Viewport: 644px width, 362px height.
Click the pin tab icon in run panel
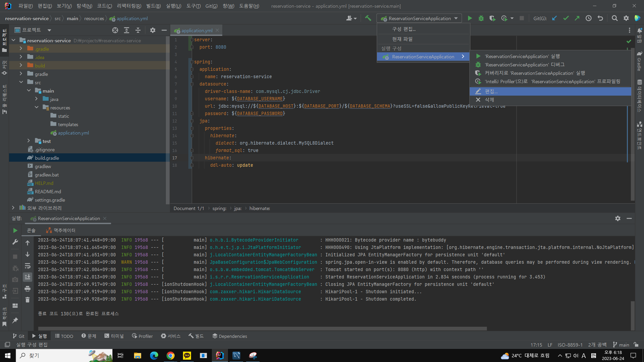coord(15,320)
